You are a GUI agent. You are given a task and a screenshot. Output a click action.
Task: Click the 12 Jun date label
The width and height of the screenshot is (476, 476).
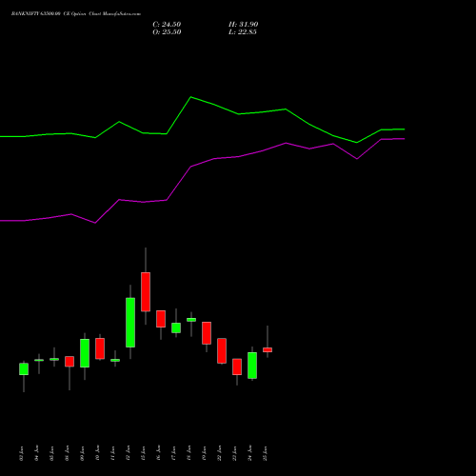(129, 453)
